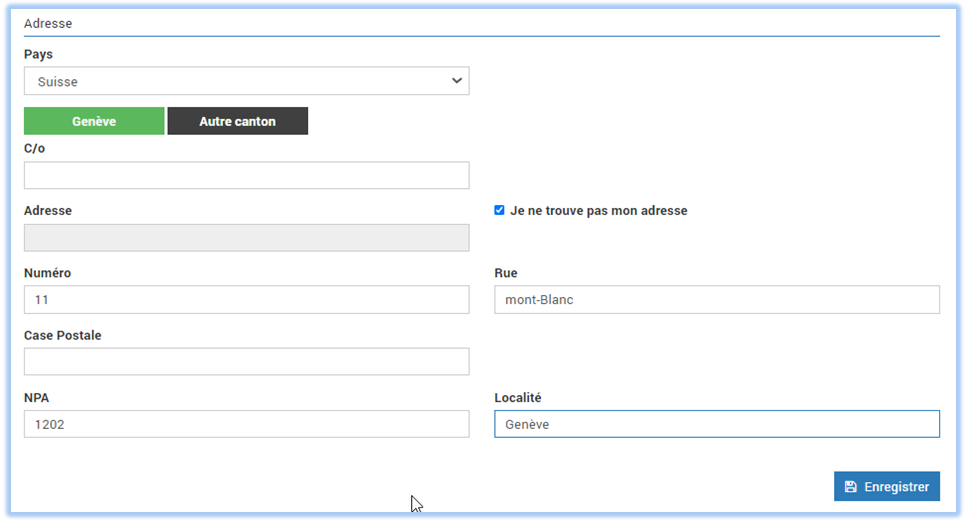This screenshot has width=967, height=520.
Task: Open the Pays country dropdown showing Suisse
Action: click(247, 81)
